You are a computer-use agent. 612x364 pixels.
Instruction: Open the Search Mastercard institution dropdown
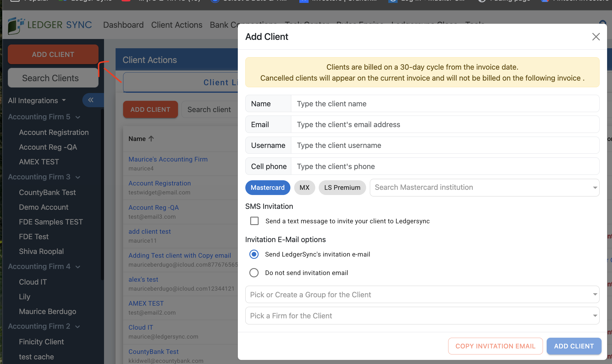(x=485, y=187)
